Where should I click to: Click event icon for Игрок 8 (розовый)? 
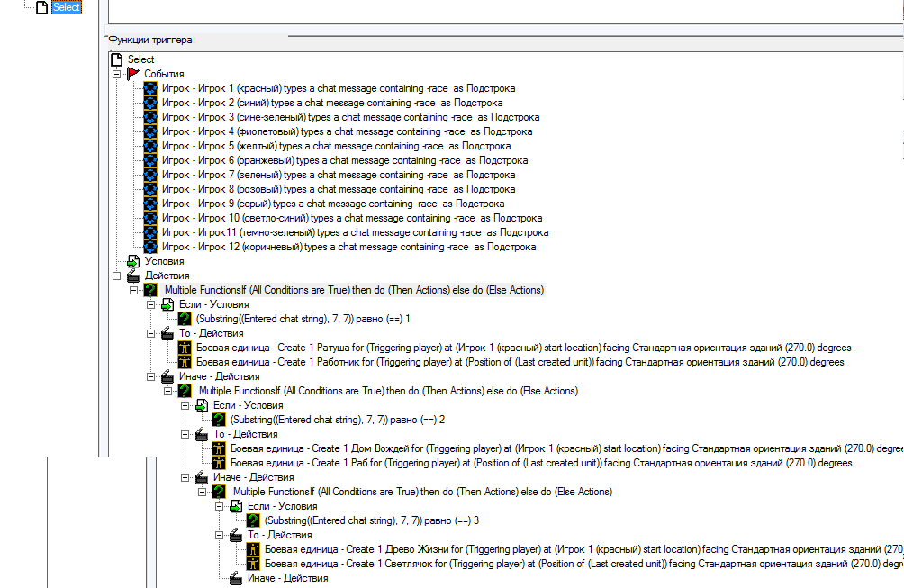tap(150, 189)
